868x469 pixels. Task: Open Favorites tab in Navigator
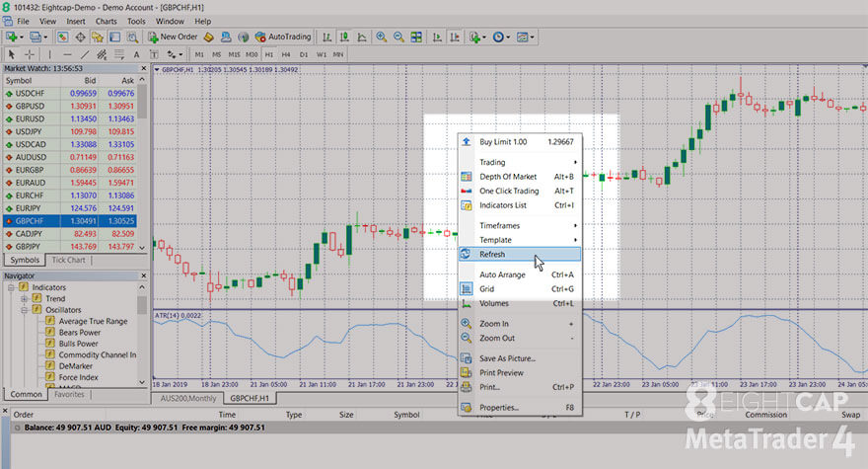pyautogui.click(x=69, y=394)
